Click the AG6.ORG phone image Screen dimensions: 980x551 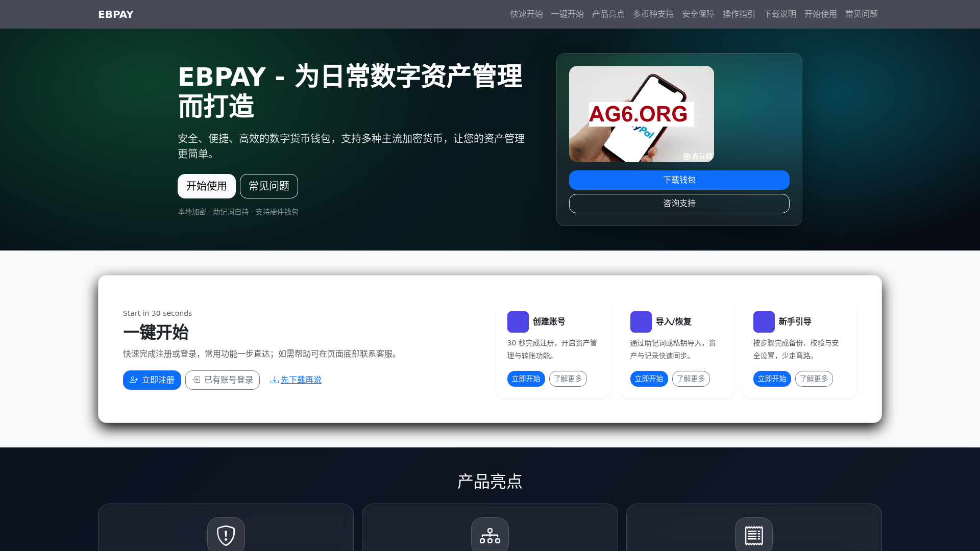[x=641, y=114]
